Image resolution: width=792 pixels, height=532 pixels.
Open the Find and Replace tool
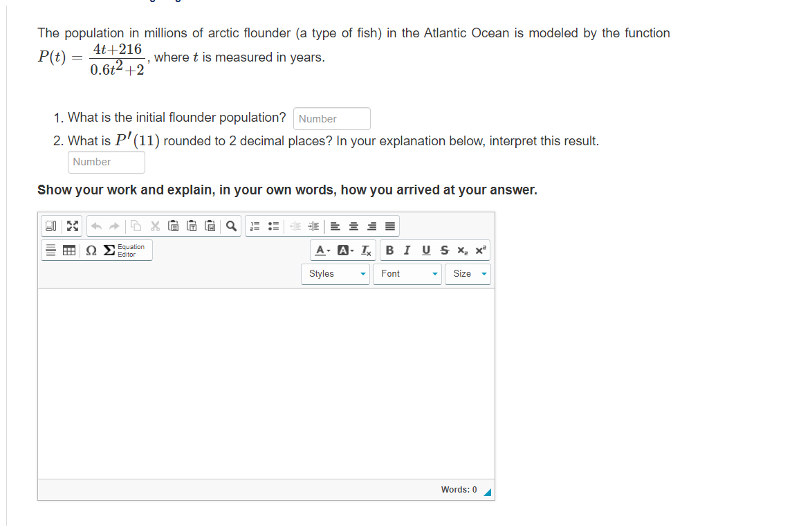click(232, 226)
